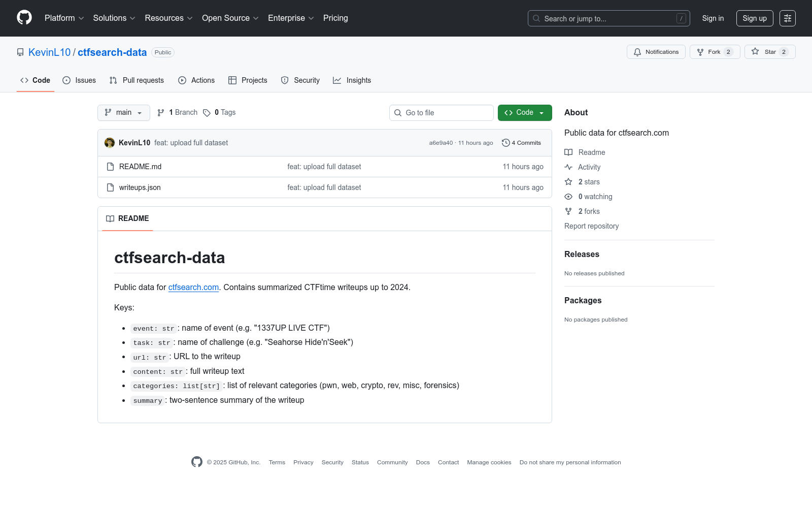Open KevinL10 user profile link
This screenshot has width=812, height=508.
(49, 52)
